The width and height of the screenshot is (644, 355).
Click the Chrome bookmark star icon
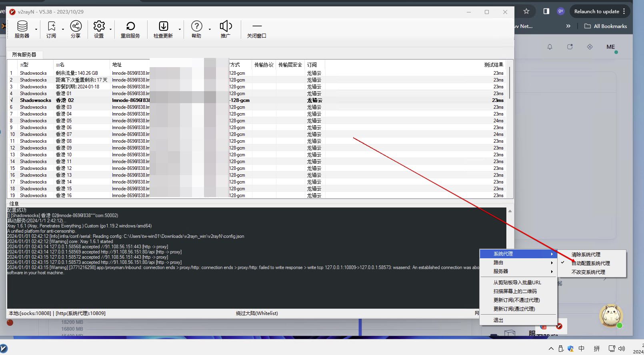coord(526,11)
